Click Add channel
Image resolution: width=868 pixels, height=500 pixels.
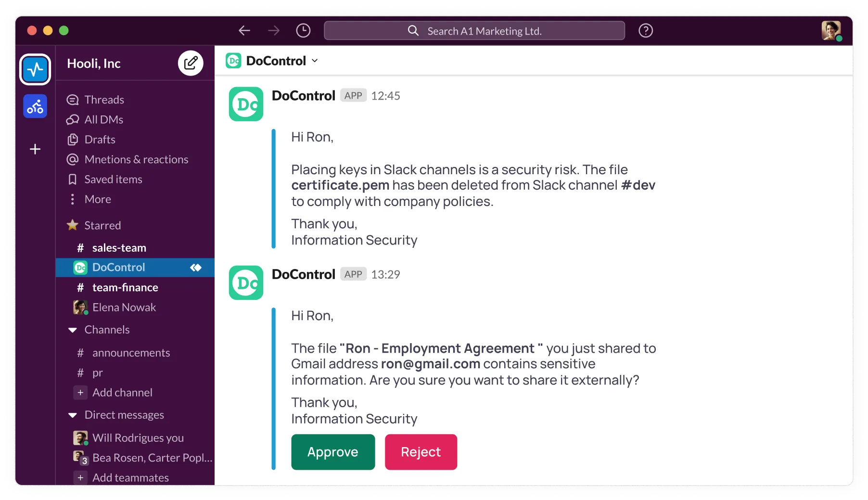[123, 392]
